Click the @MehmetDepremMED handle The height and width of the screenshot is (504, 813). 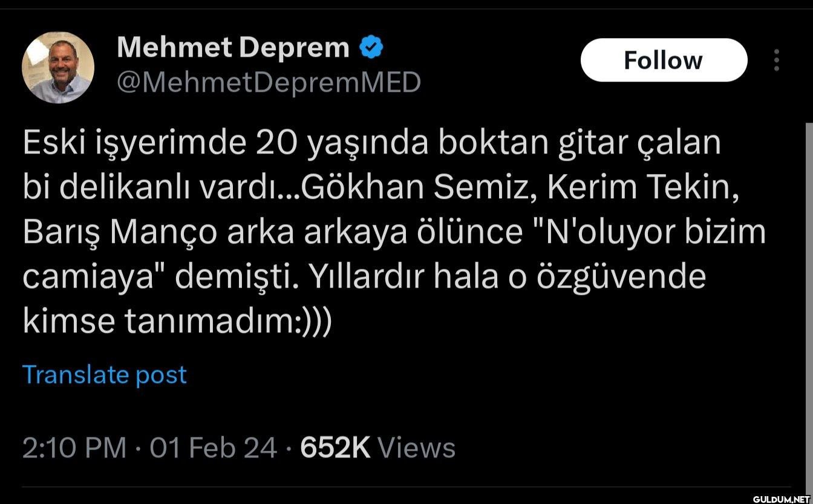268,82
